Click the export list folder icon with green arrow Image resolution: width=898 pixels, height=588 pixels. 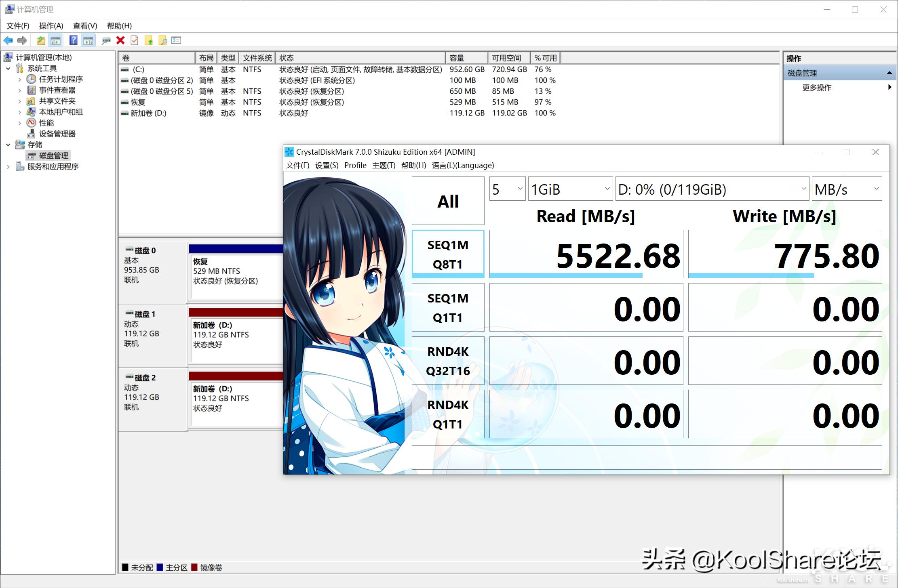pos(149,40)
